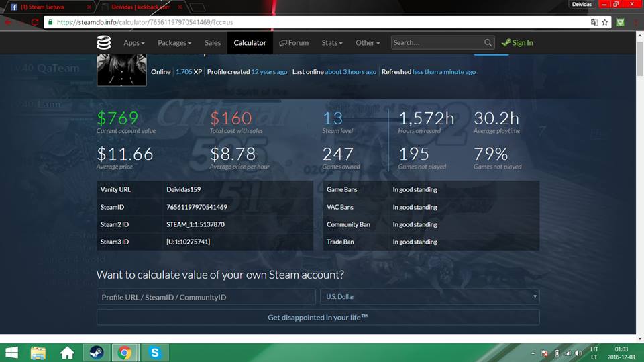Click the $769 current account value
This screenshot has width=644, height=362.
[x=117, y=118]
